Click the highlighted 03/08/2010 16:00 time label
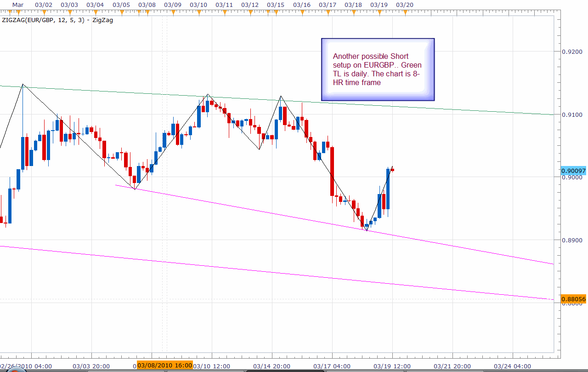 point(164,366)
